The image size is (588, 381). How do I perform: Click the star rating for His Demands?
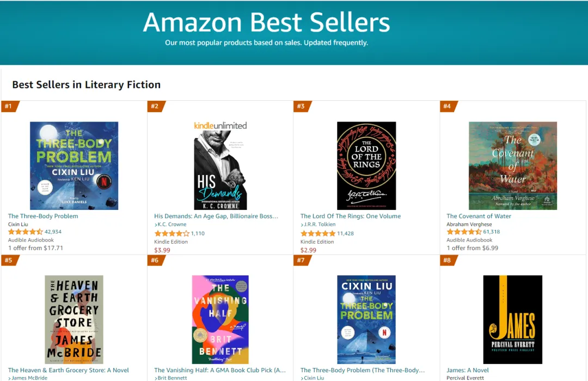[x=171, y=233]
